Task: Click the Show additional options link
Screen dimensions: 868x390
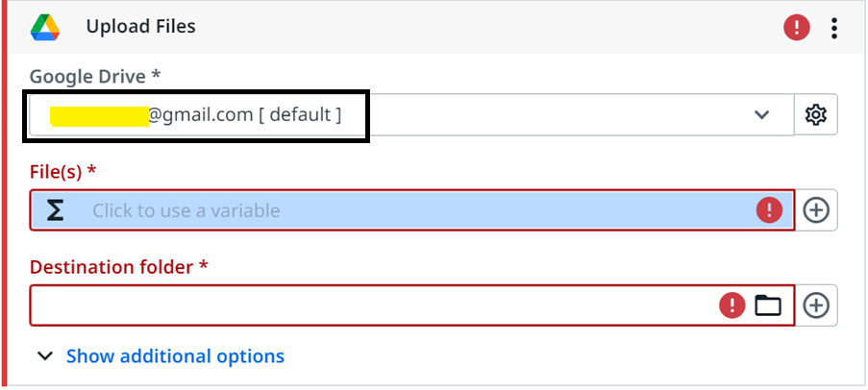Action: [176, 355]
